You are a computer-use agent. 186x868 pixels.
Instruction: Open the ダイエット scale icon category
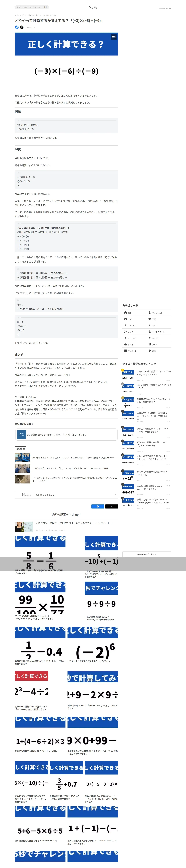[126, 351]
